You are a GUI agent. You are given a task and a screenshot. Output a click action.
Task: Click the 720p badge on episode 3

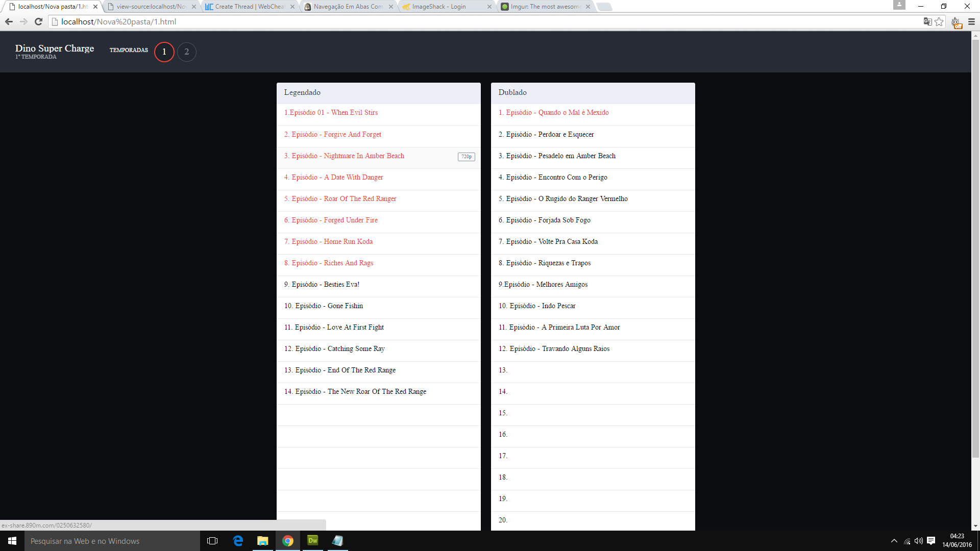click(467, 157)
